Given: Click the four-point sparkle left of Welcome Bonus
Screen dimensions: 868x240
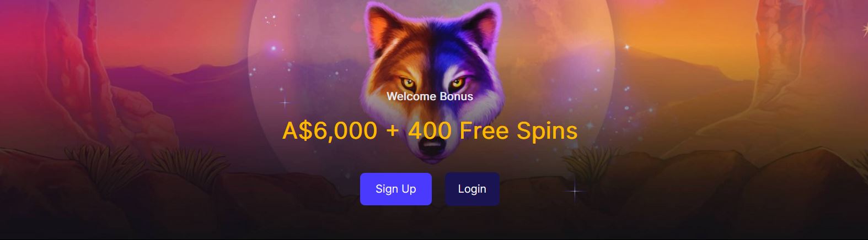Looking at the screenshot, I should coord(285,102).
